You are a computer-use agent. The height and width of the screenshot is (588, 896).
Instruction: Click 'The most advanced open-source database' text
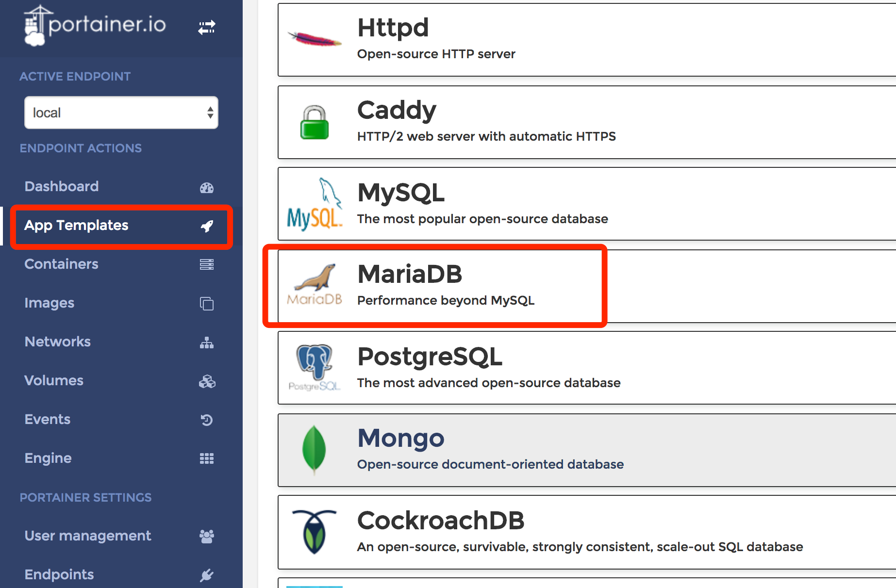[x=489, y=383]
